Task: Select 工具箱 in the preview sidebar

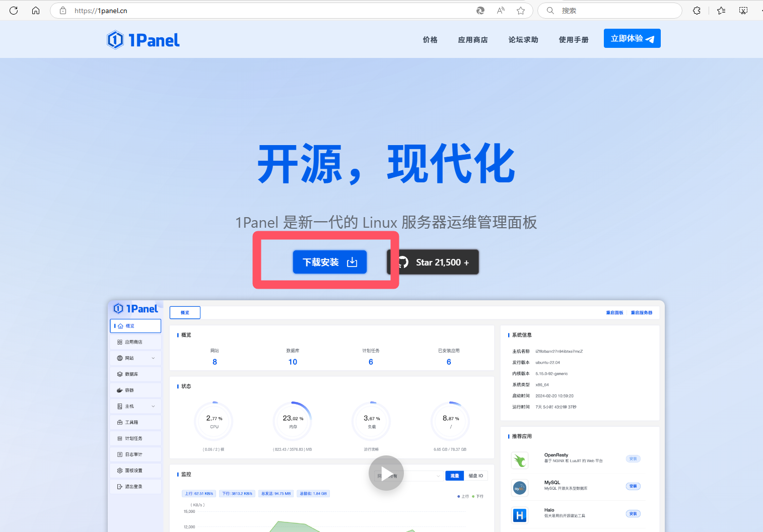Action: (135, 422)
